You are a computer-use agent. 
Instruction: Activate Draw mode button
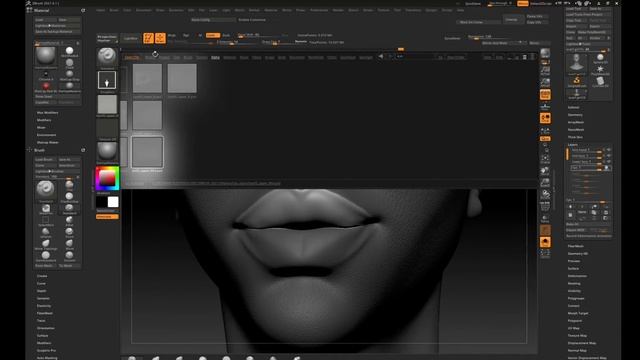pos(160,38)
